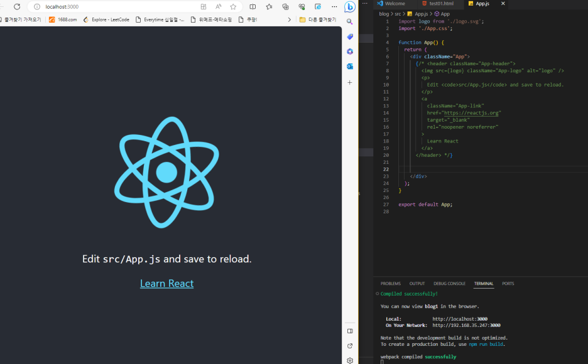Click http://localhost:3000 URL in terminal
588x364 pixels.
(x=460, y=319)
